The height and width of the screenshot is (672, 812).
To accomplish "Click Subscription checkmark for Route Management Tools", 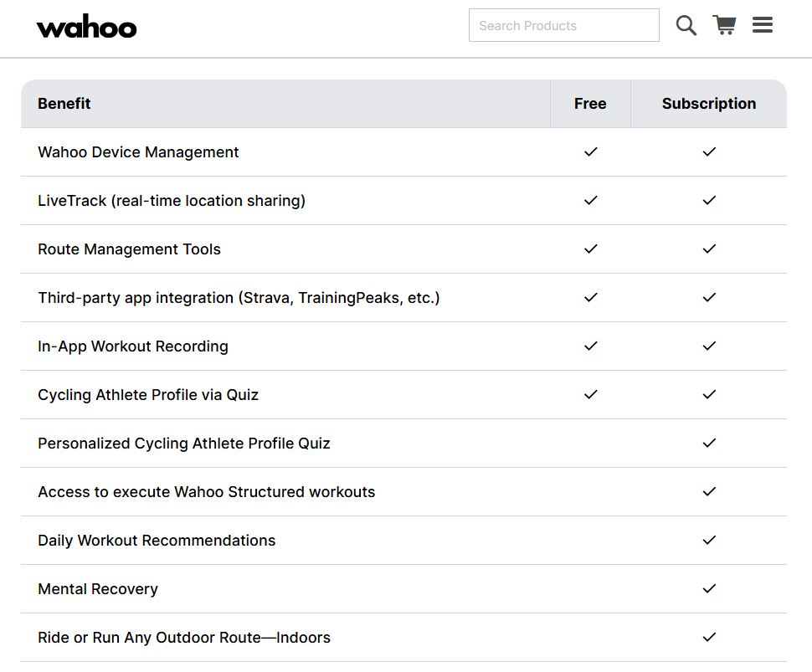I will [x=710, y=249].
